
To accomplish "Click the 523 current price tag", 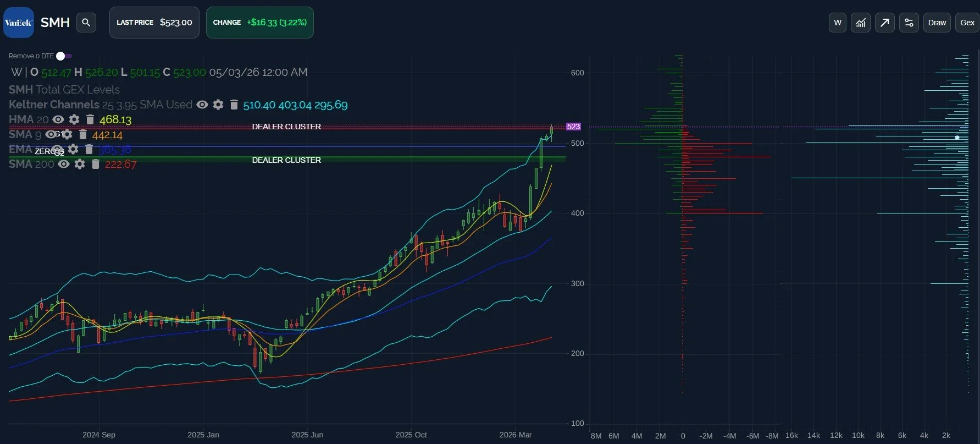I will coord(573,127).
